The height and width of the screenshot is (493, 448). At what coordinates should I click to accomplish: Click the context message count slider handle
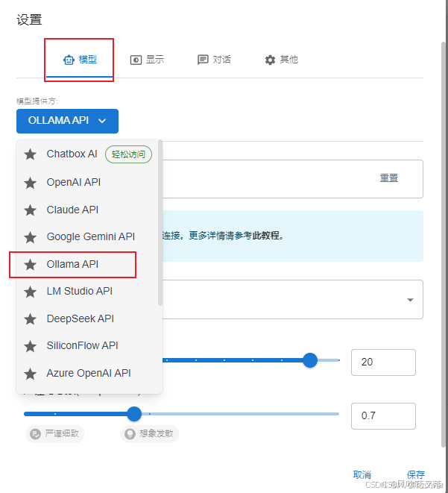coord(310,360)
